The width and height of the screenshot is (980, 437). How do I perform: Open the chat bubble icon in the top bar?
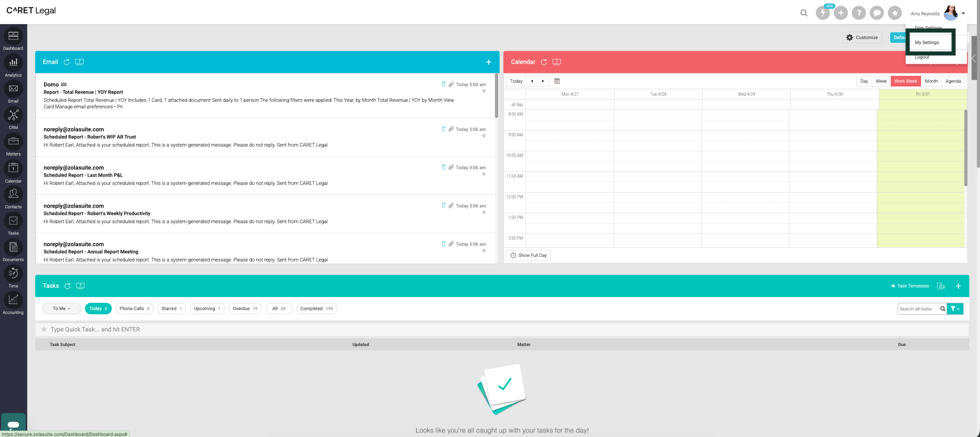coord(877,13)
